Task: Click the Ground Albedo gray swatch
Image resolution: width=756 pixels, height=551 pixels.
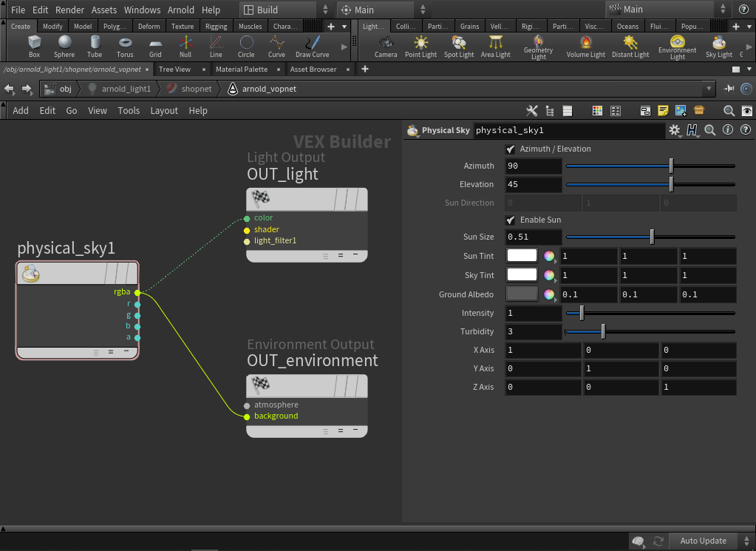Action: coord(522,294)
